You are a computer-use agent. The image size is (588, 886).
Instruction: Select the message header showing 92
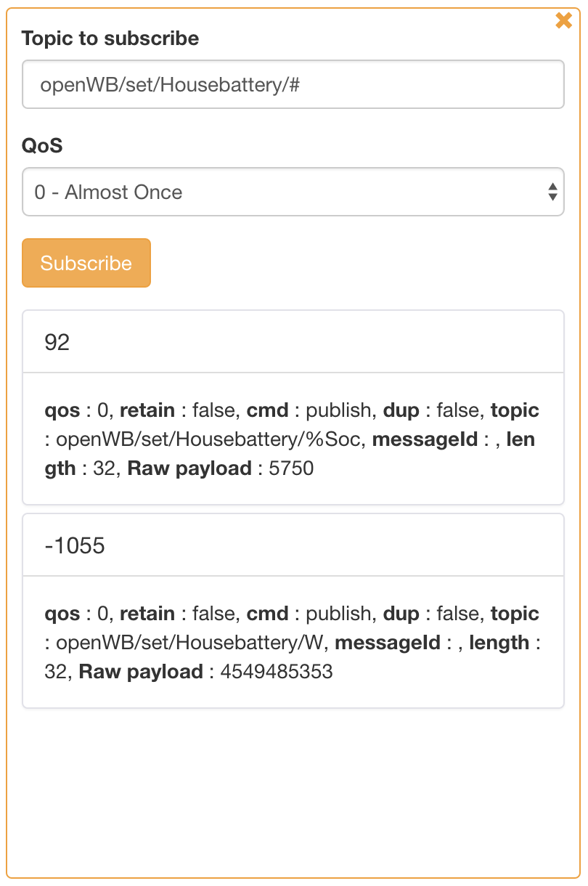293,342
